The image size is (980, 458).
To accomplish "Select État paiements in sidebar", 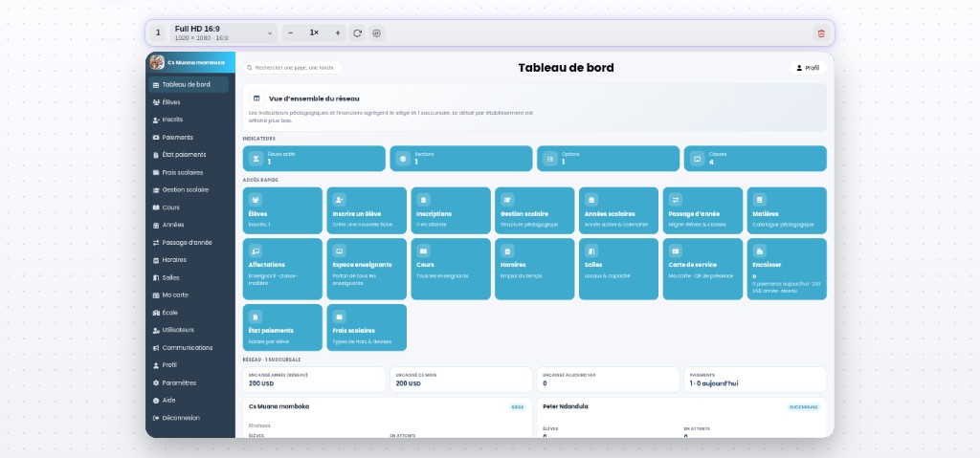I will point(189,154).
